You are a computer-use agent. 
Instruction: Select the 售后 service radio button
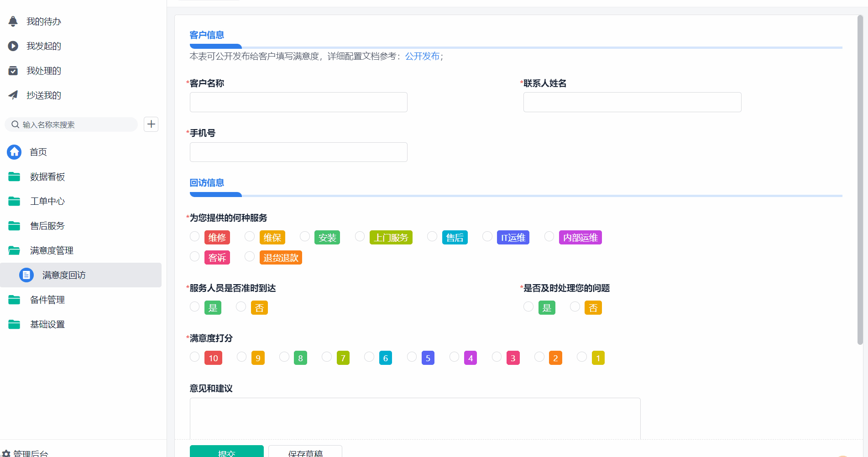pyautogui.click(x=432, y=236)
